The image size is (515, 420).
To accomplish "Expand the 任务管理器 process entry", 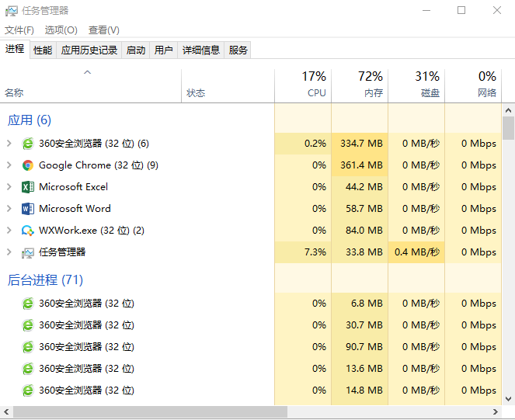I will click(9, 252).
